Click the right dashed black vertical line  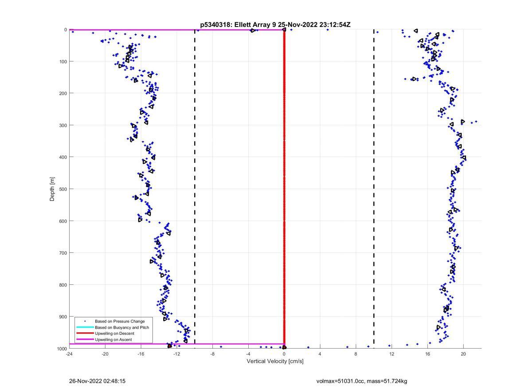point(374,186)
